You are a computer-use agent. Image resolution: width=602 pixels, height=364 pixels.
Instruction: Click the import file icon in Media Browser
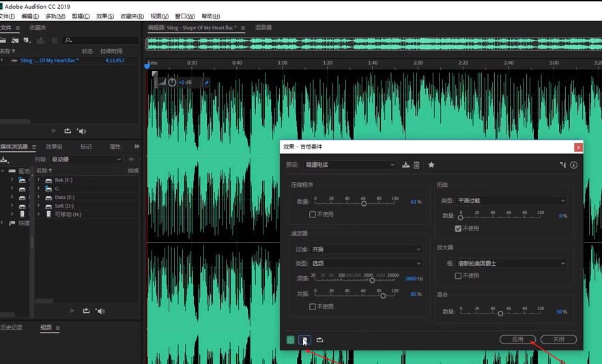[3, 160]
